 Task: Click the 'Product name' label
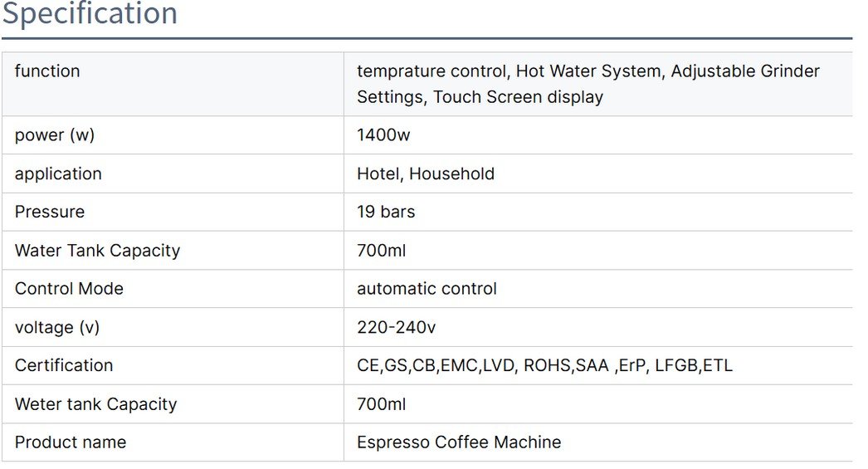coord(71,442)
